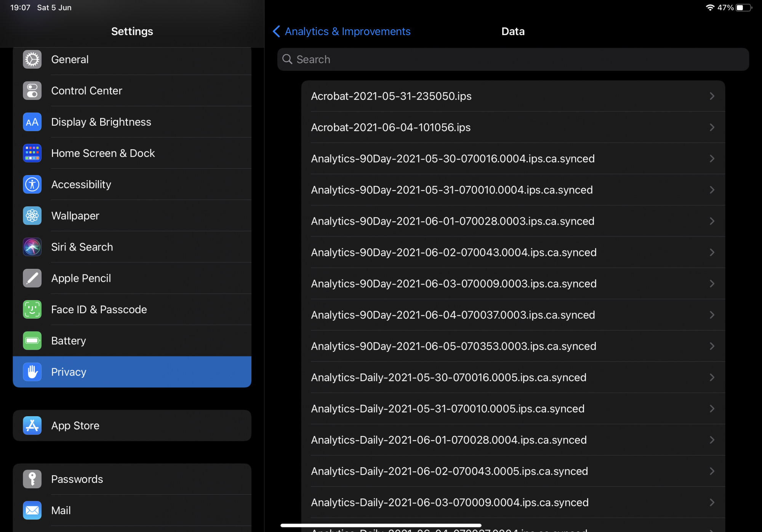Tap the back chevron icon beside Analytics & Improvements
Viewport: 762px width, 532px height.
(x=277, y=31)
